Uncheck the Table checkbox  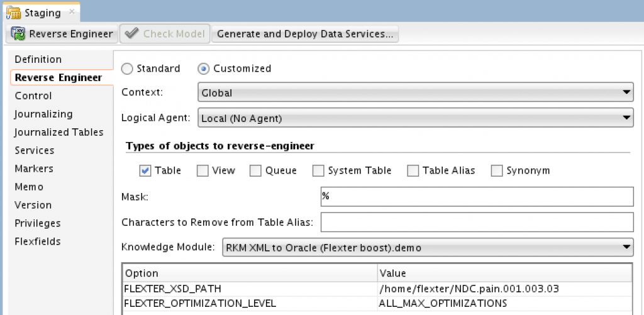click(145, 170)
